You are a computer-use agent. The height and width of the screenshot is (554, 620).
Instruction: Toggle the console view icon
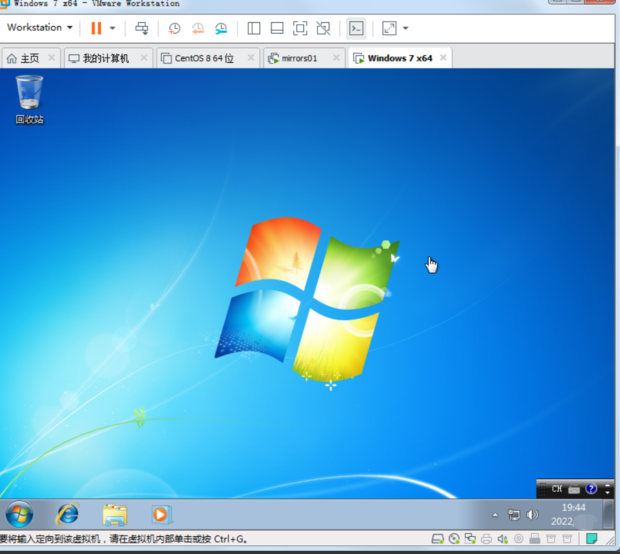click(x=356, y=28)
